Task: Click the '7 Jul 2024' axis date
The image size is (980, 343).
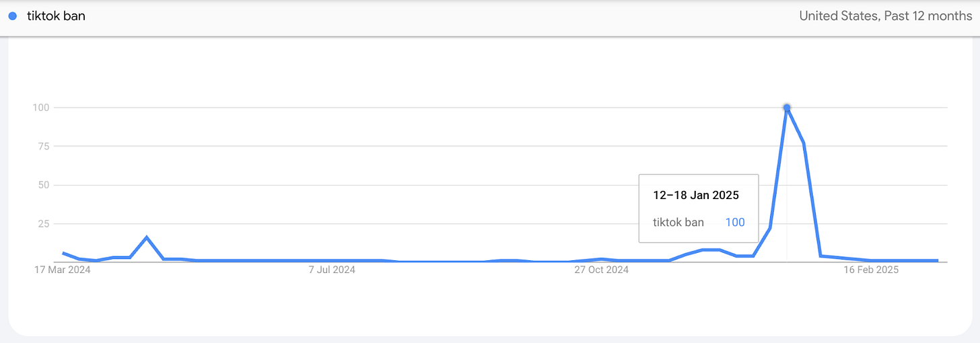Action: pos(332,270)
